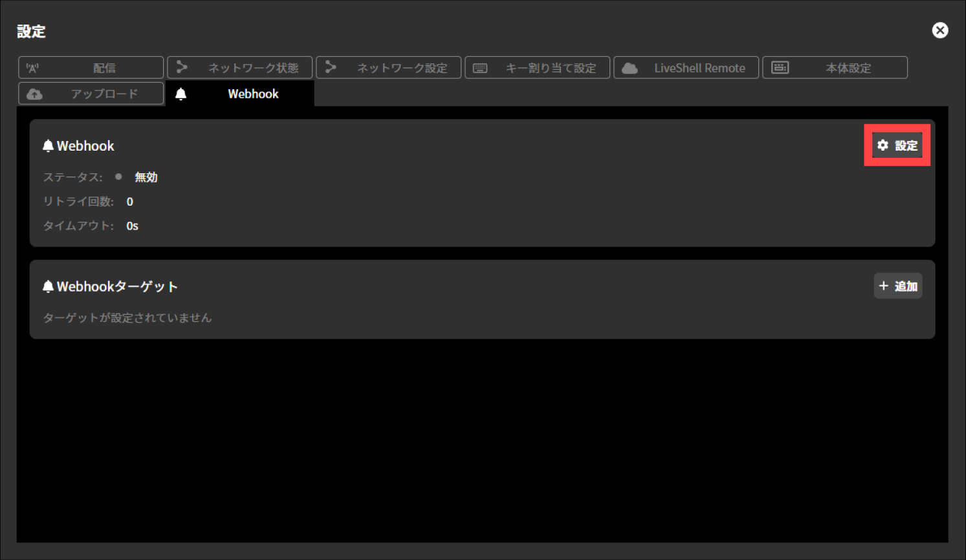The height and width of the screenshot is (560, 966).
Task: Switch to the LiveShell Remote tab
Action: (x=686, y=67)
